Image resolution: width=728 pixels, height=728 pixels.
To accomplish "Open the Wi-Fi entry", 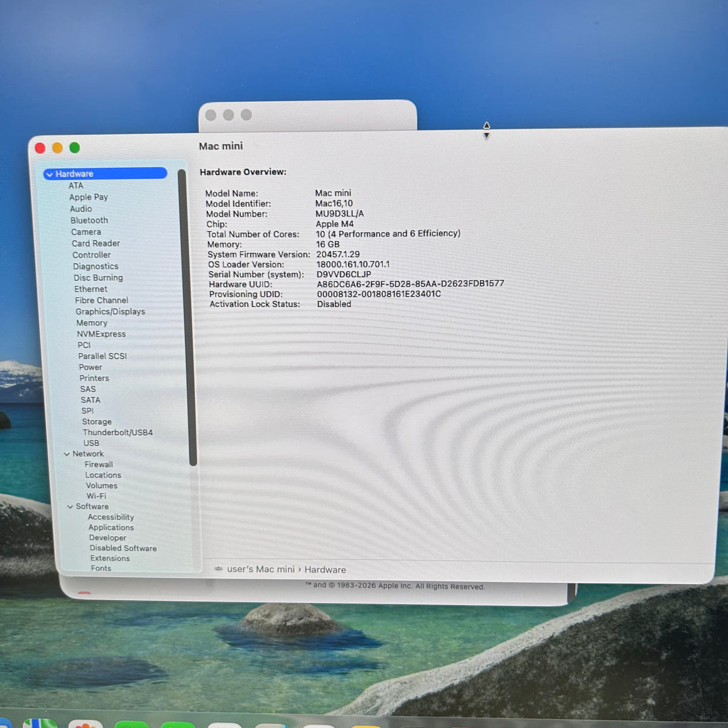I will 96,496.
